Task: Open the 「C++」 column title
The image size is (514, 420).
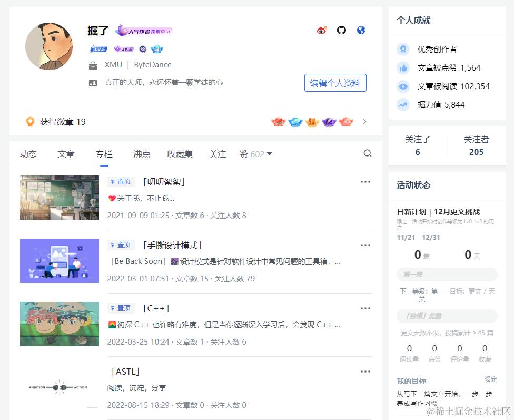Action: click(x=156, y=308)
